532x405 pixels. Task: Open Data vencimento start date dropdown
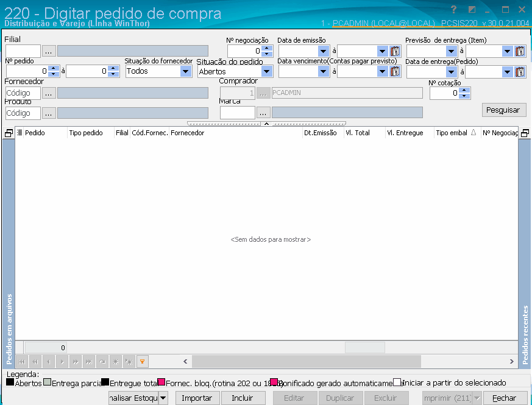click(x=324, y=72)
